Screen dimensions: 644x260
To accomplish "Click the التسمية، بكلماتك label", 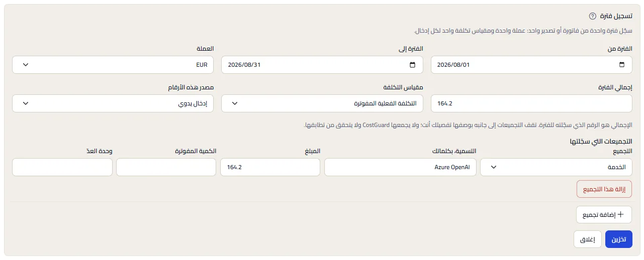I will coord(453,151).
